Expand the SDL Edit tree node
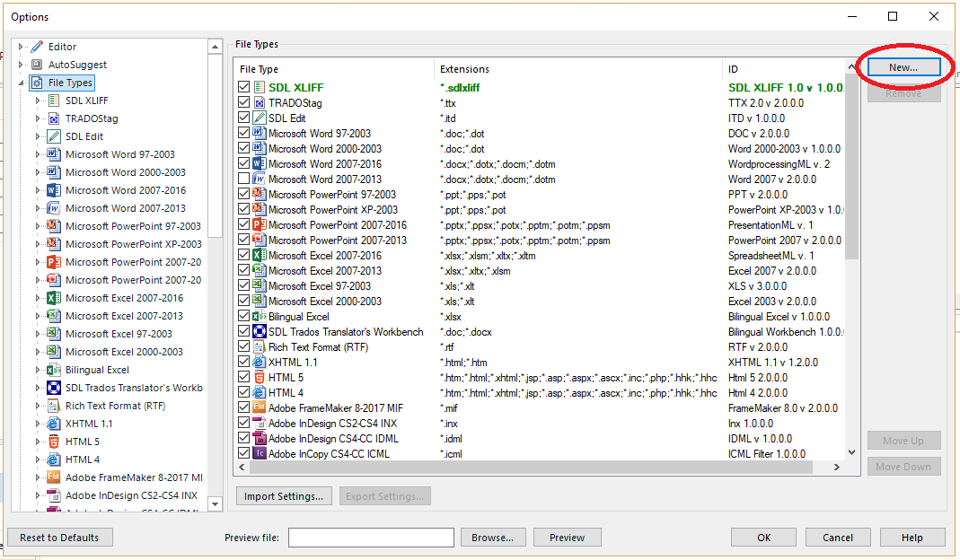 click(x=38, y=136)
